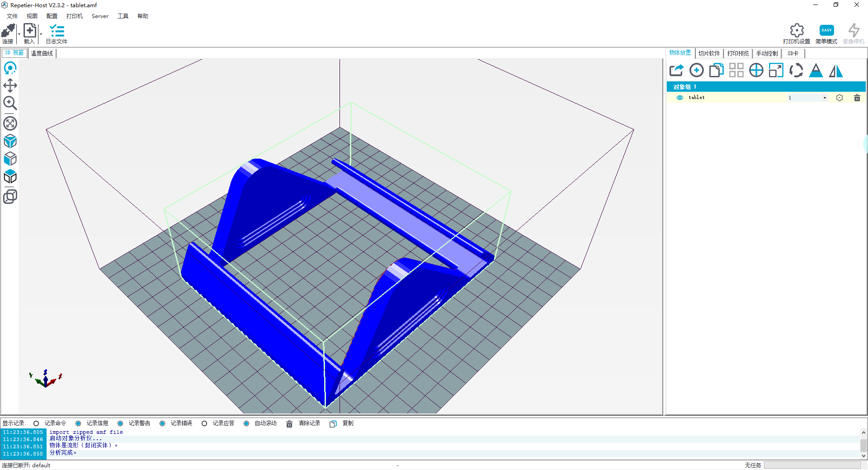
Task: Click the add object plus-circle icon
Action: click(696, 70)
